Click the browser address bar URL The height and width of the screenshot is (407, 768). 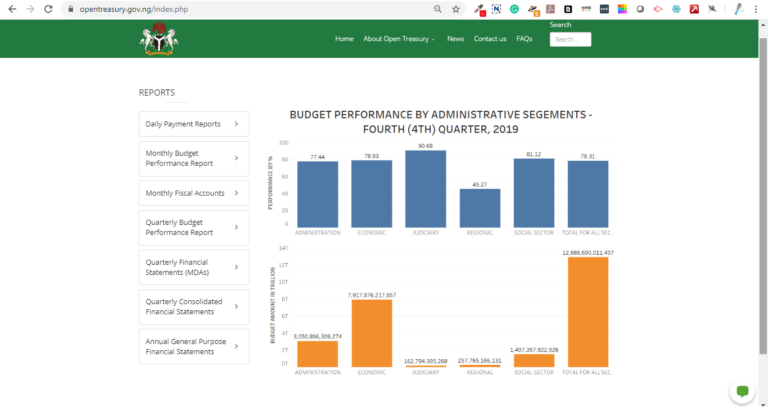coord(134,9)
